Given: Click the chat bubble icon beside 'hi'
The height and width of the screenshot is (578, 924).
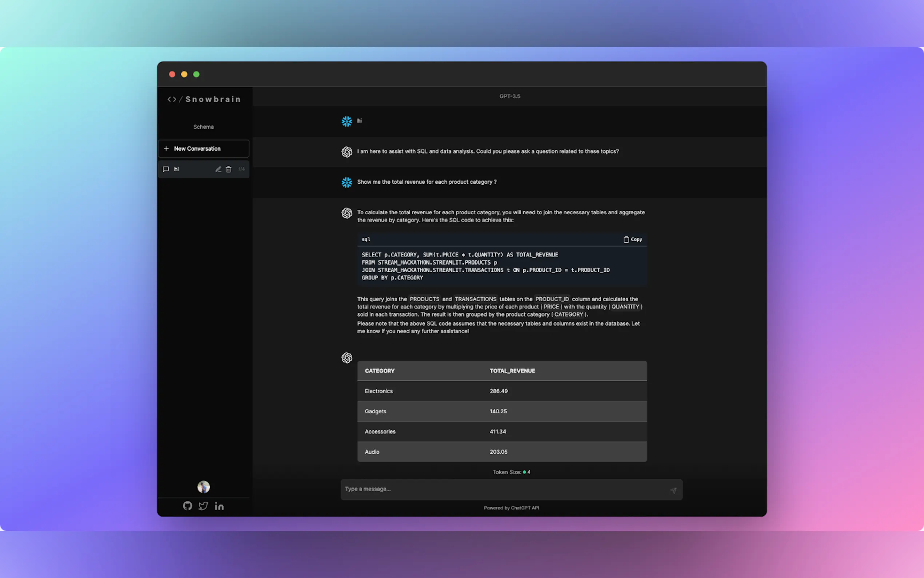Looking at the screenshot, I should [166, 169].
